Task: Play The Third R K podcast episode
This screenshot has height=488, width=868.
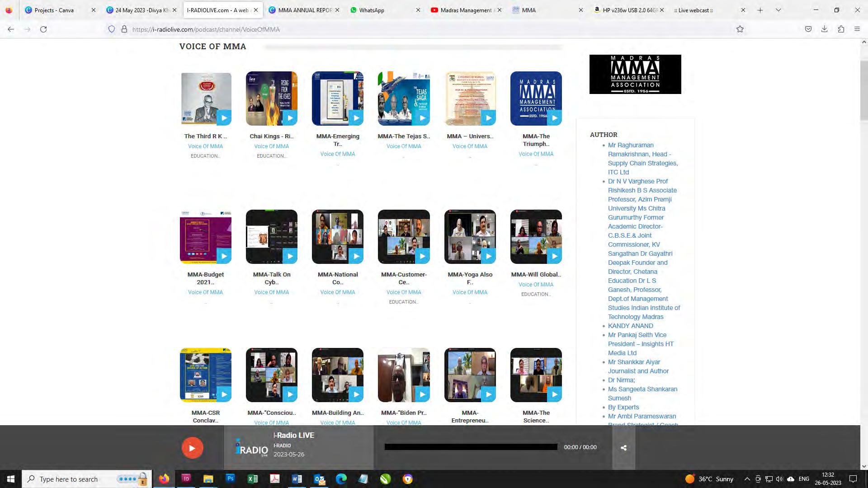Action: click(224, 118)
